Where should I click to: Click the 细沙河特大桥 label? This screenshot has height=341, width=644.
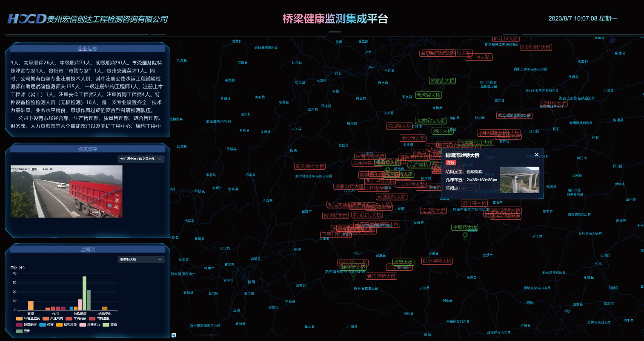coord(536,47)
